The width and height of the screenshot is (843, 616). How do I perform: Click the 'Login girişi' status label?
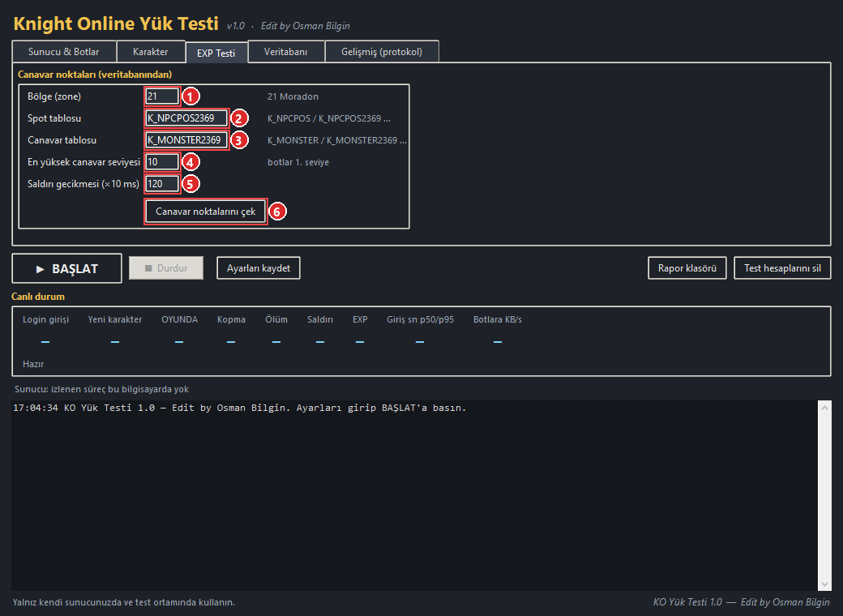[x=45, y=319]
